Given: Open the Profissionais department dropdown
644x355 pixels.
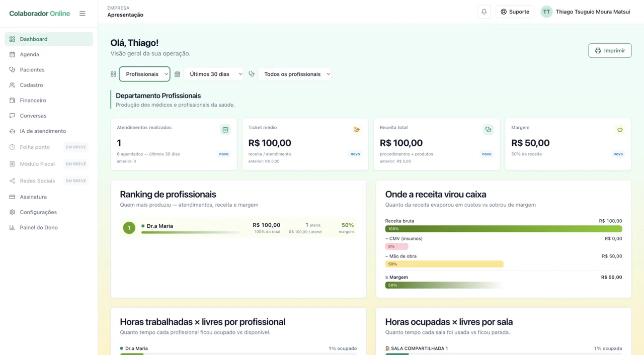Looking at the screenshot, I should pyautogui.click(x=144, y=74).
